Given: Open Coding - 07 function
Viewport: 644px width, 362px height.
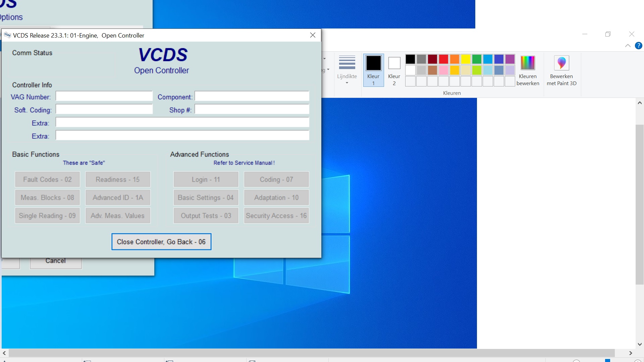Looking at the screenshot, I should [x=276, y=179].
